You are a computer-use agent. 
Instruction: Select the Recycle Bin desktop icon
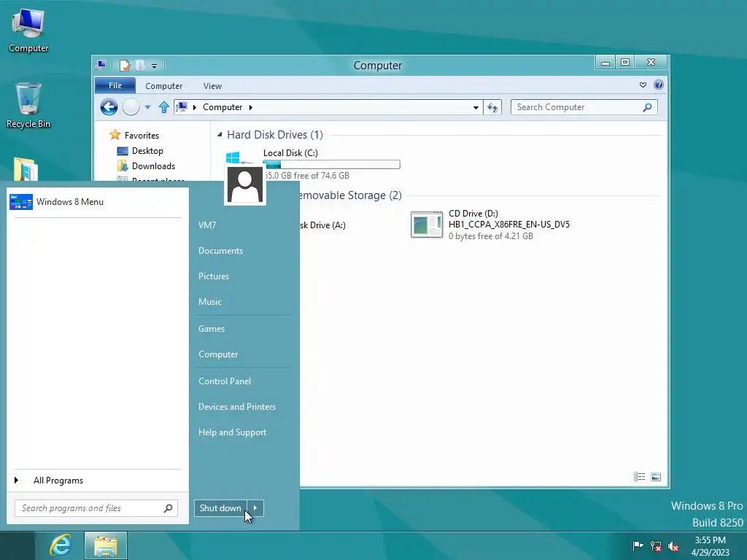click(x=28, y=106)
